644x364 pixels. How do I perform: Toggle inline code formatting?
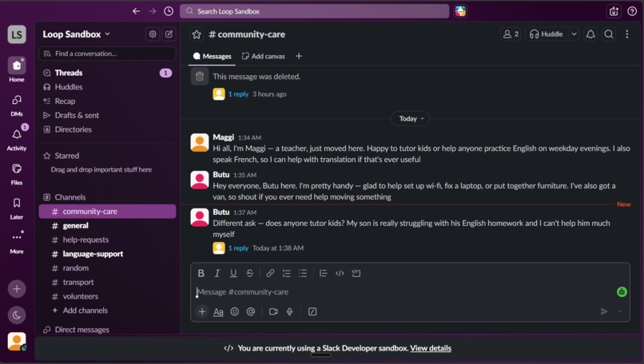[x=340, y=273]
